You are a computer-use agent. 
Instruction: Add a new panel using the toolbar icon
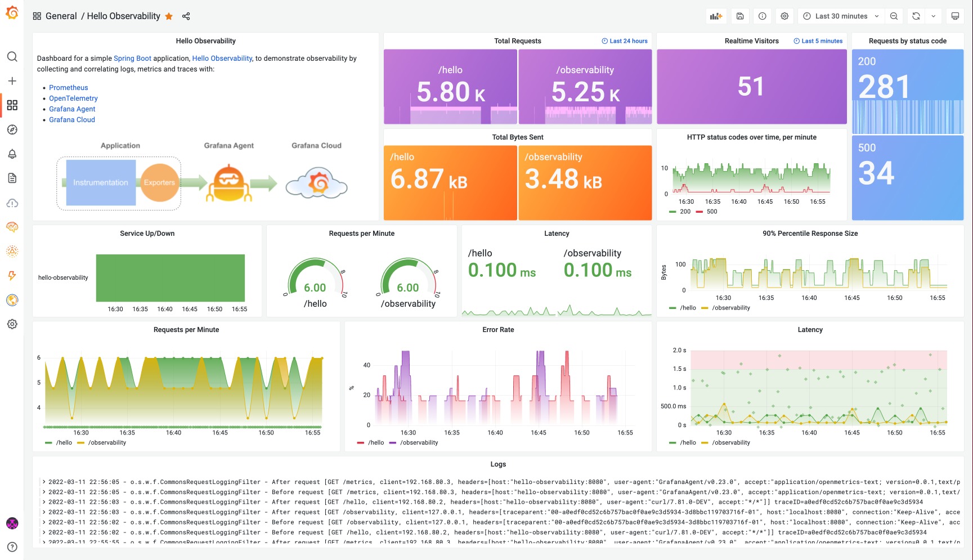[x=716, y=16]
